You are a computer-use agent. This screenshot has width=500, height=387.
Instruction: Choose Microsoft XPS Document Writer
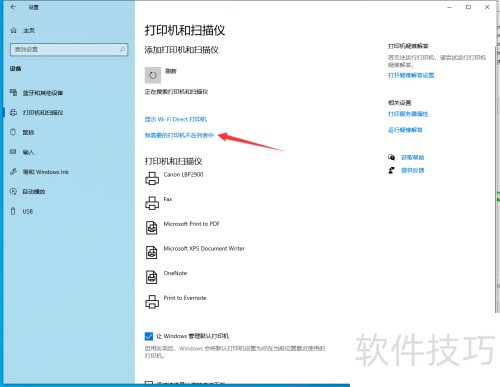[x=204, y=248]
